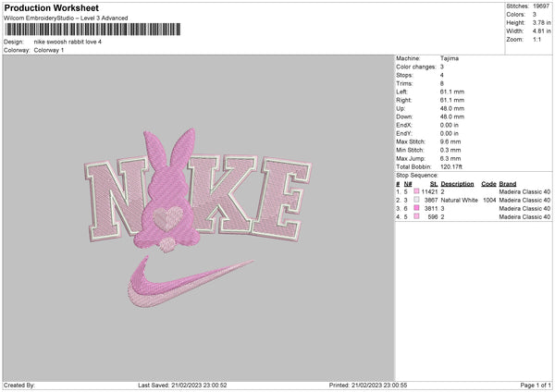
Task: Select the Natural White color swatch
Action: point(416,201)
